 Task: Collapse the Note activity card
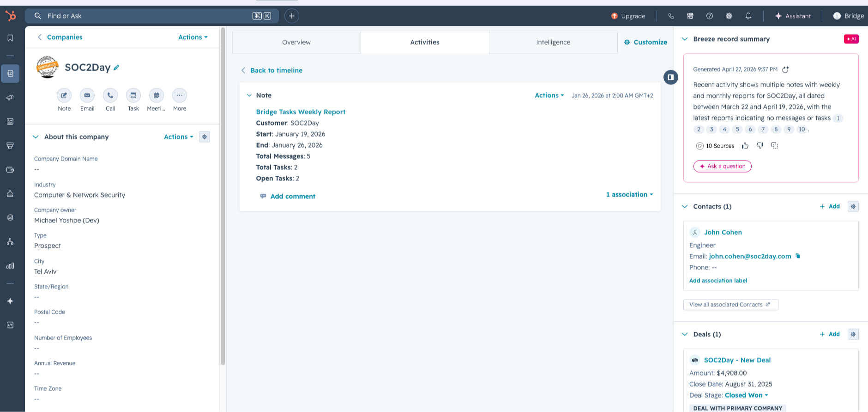click(x=249, y=96)
